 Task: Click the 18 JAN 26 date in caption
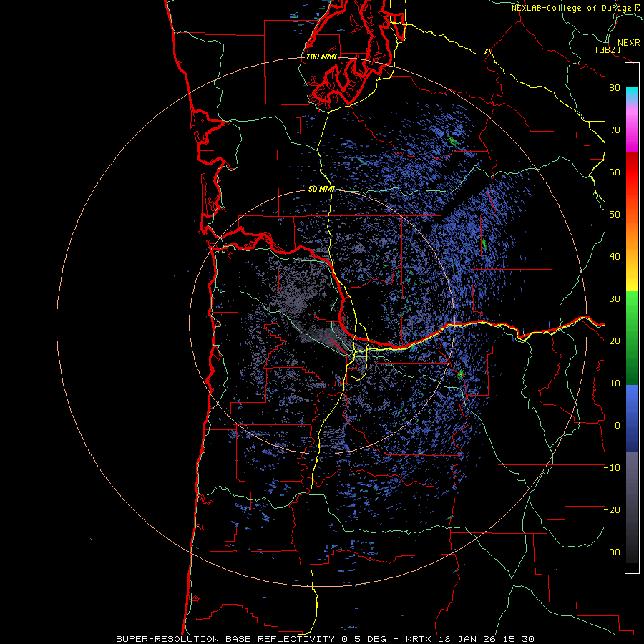[467, 639]
